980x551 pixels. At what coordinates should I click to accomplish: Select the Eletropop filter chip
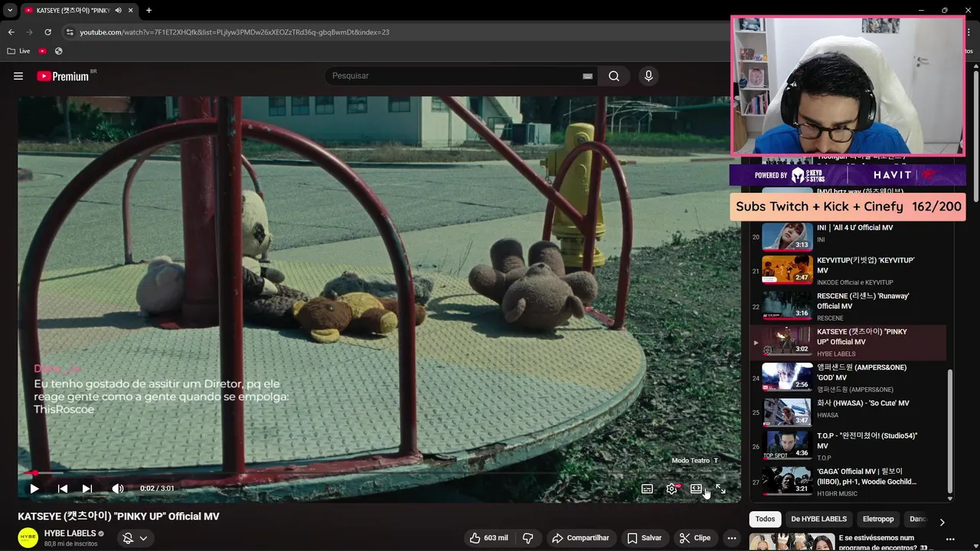tap(878, 519)
